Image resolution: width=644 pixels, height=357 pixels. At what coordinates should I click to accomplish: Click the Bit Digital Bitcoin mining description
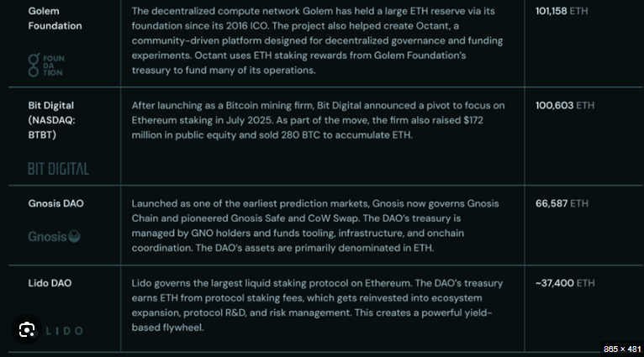[x=319, y=120]
